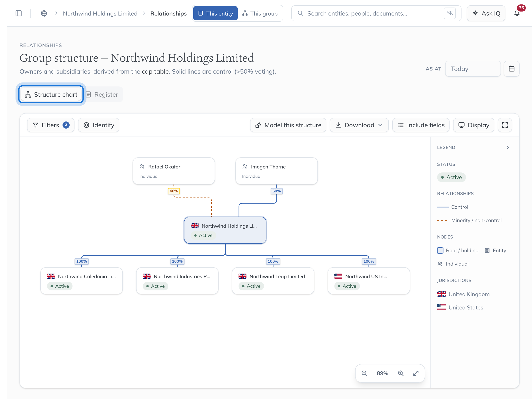Switch scope to This group
Screen dimensions: 532x399
click(260, 14)
